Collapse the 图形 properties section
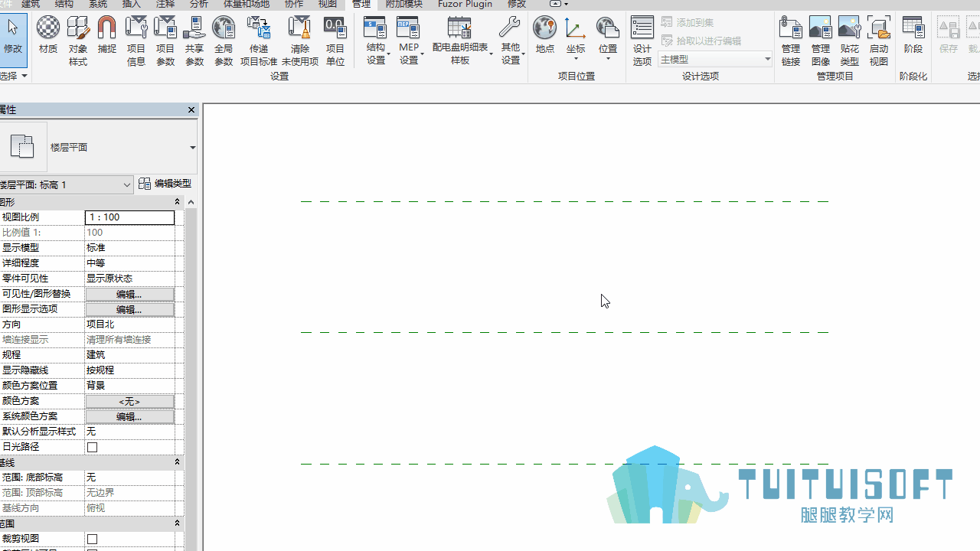980x551 pixels. coord(177,202)
